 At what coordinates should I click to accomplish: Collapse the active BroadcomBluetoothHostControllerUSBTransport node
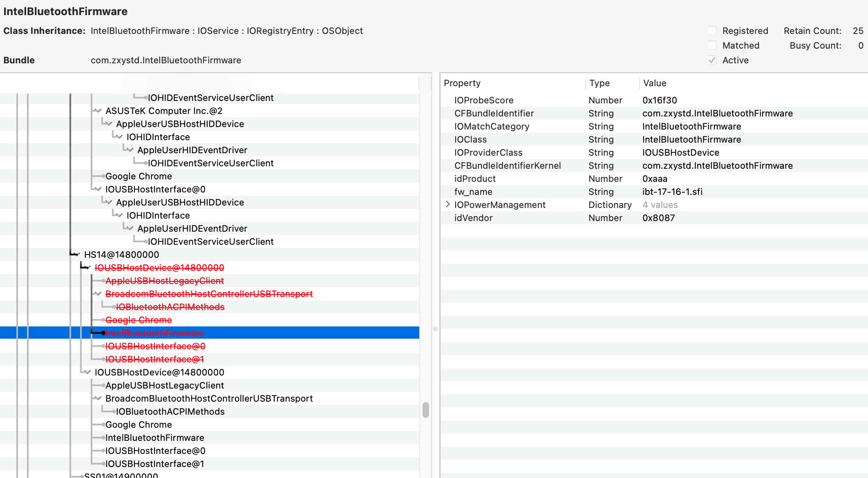pyautogui.click(x=98, y=398)
